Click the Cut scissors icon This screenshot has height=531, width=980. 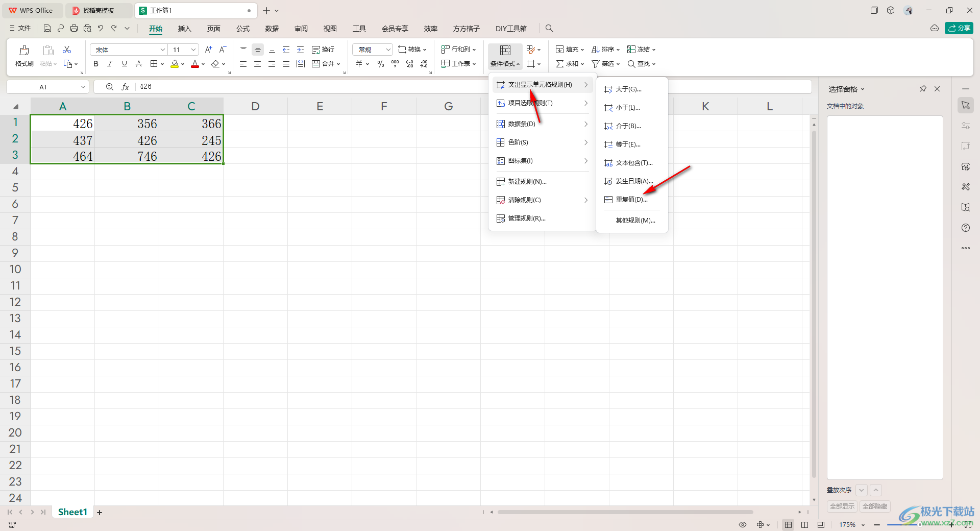pyautogui.click(x=67, y=50)
